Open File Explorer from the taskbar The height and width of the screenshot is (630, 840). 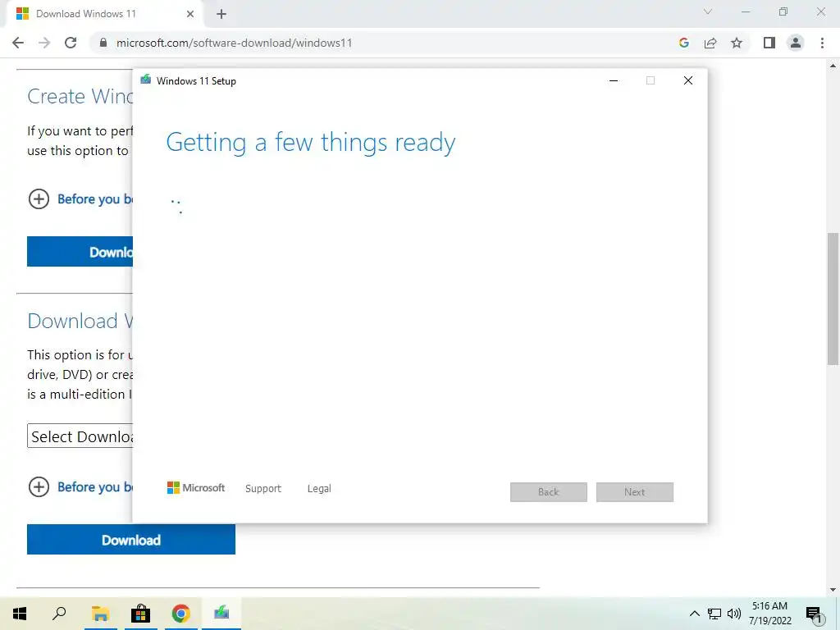[x=100, y=614]
